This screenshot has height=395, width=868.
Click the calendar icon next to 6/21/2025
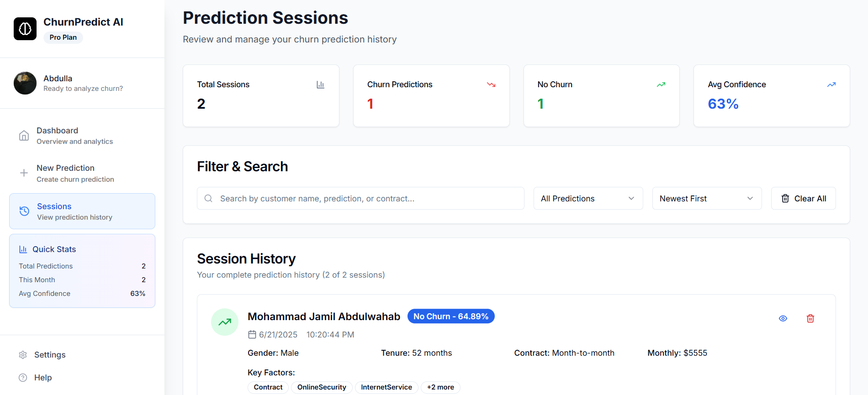coord(252,335)
